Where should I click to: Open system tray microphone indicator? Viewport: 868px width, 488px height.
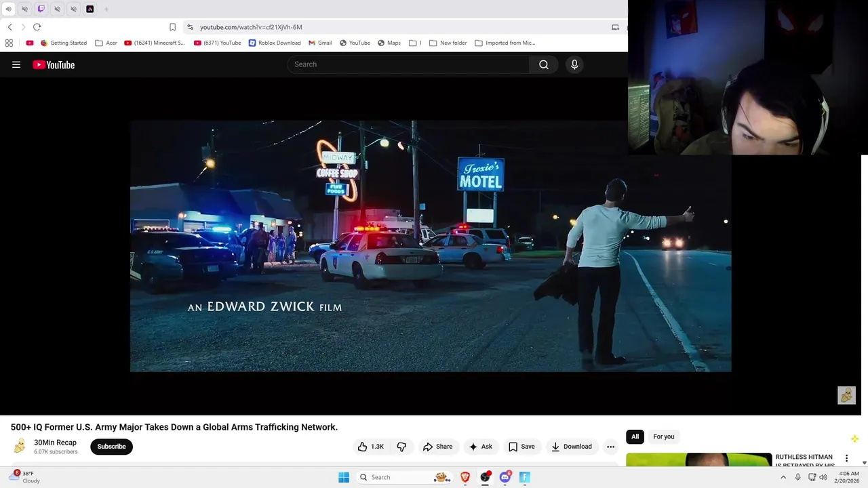(797, 477)
